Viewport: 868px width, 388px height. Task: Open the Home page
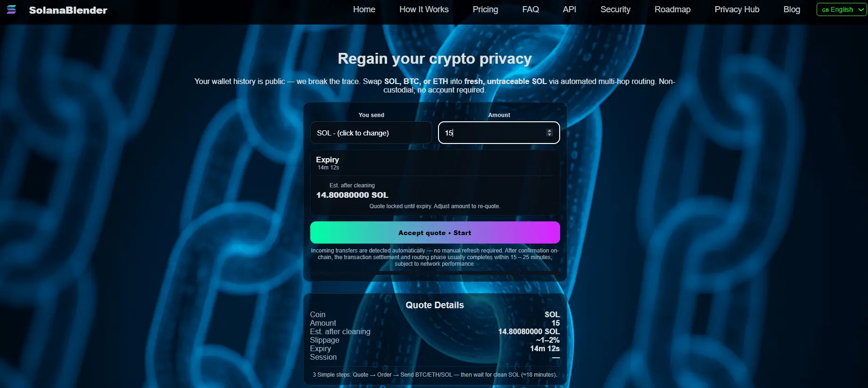tap(364, 9)
